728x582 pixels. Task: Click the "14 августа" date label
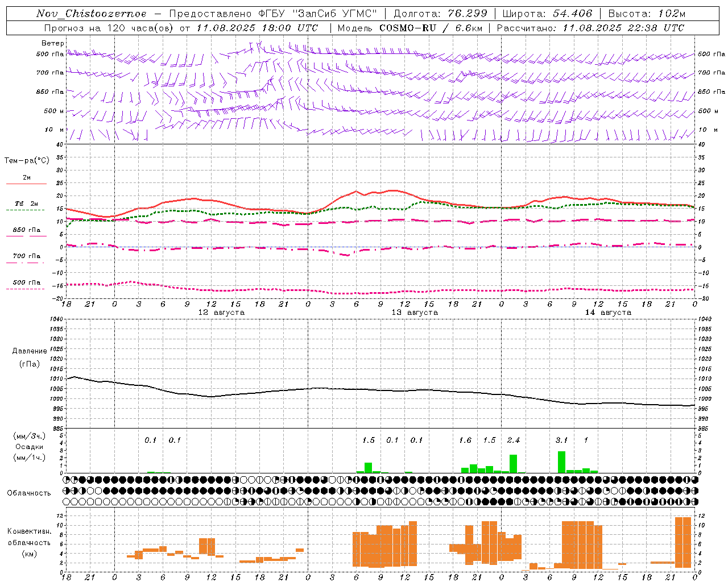[x=608, y=313]
